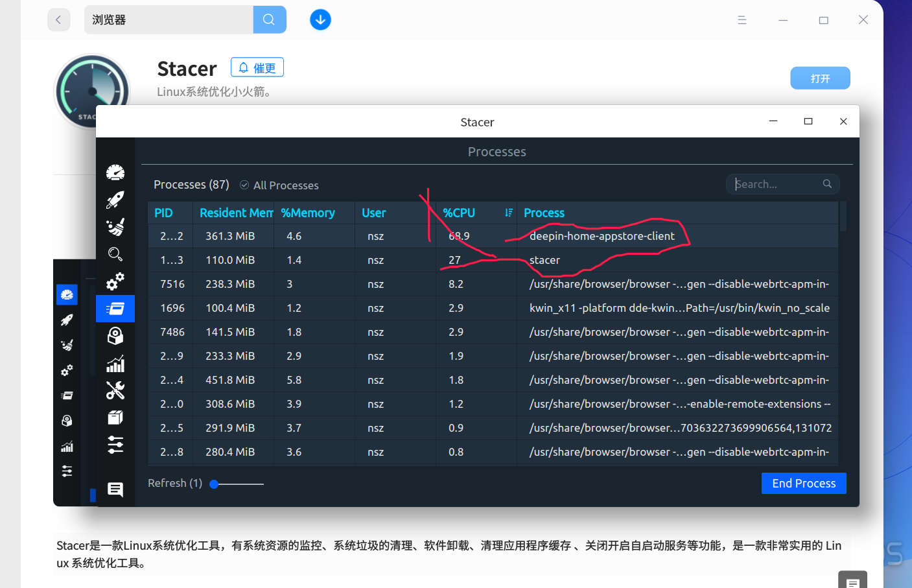Go back in the app store
This screenshot has height=588, width=912.
pos(58,19)
